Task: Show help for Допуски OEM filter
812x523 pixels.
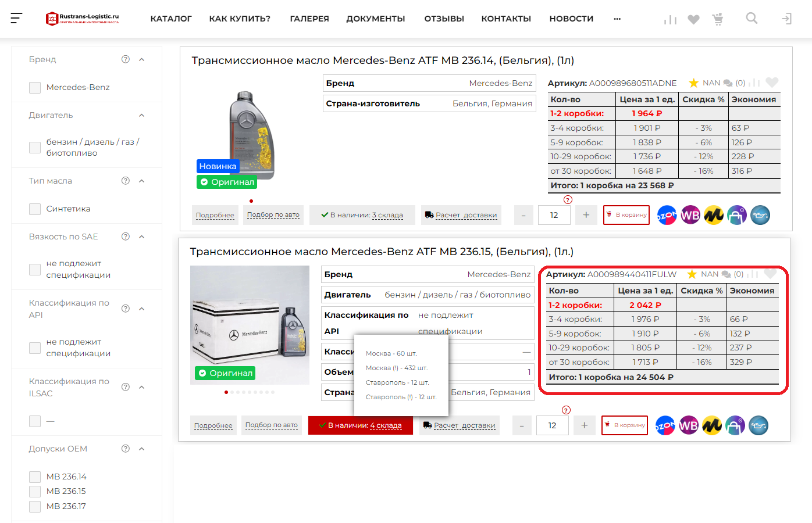Action: (125, 449)
